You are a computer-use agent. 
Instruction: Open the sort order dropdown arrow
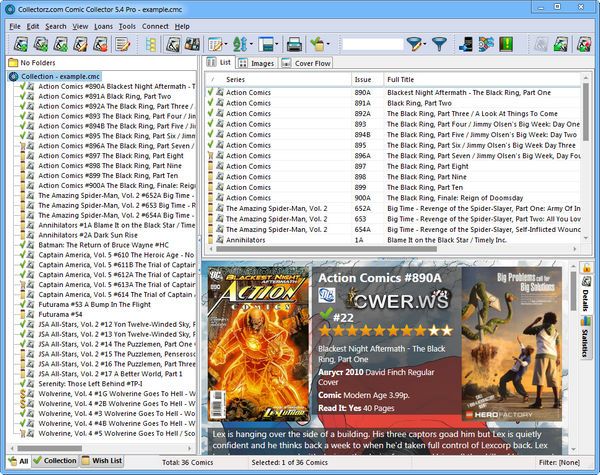coord(253,45)
